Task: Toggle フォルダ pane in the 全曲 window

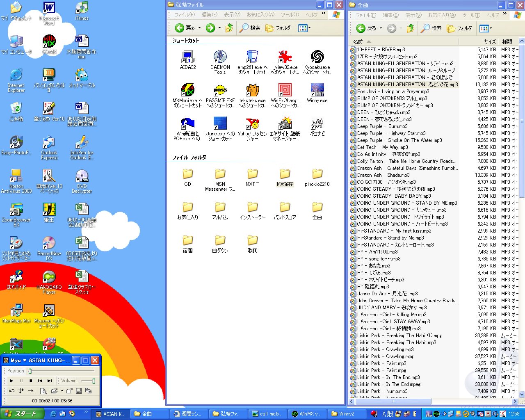Action: tap(459, 28)
